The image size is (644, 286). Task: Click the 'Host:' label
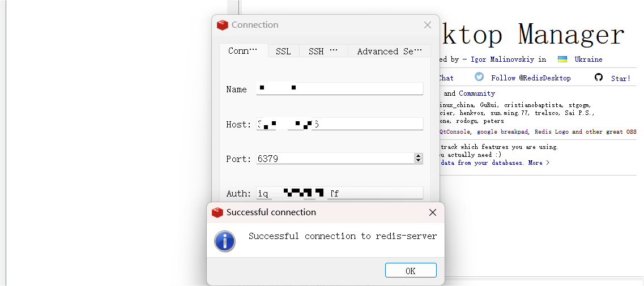pyautogui.click(x=238, y=124)
